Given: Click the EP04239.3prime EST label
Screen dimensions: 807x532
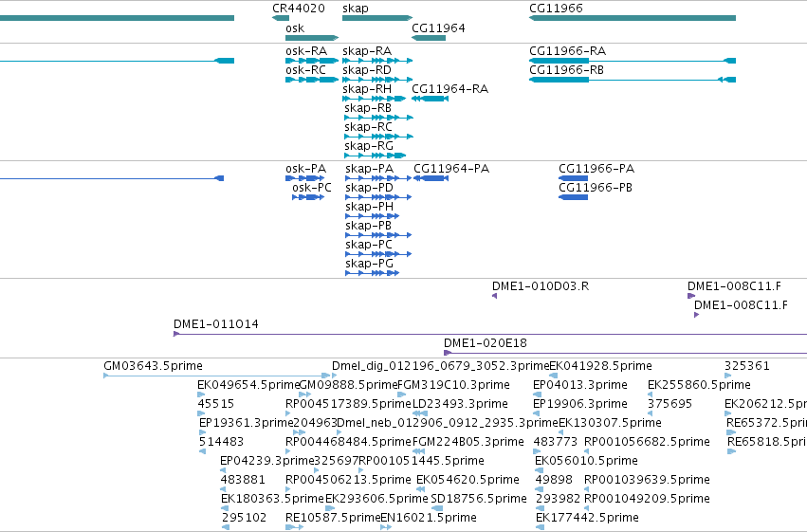Looking at the screenshot, I should (267, 461).
